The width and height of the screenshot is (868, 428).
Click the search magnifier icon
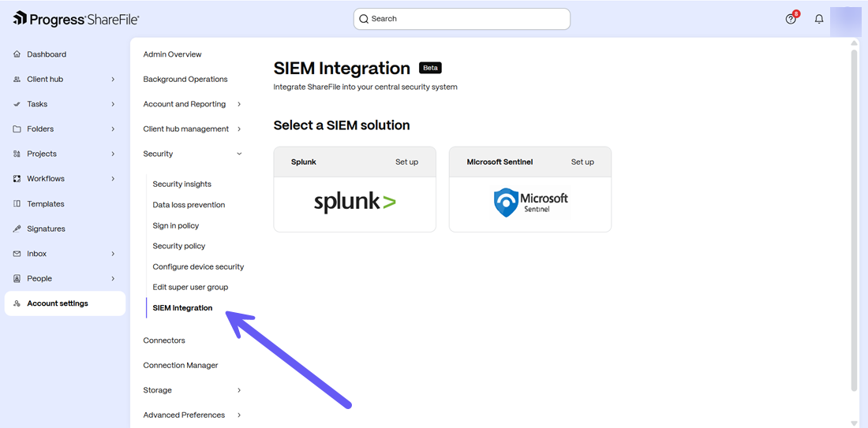click(364, 19)
